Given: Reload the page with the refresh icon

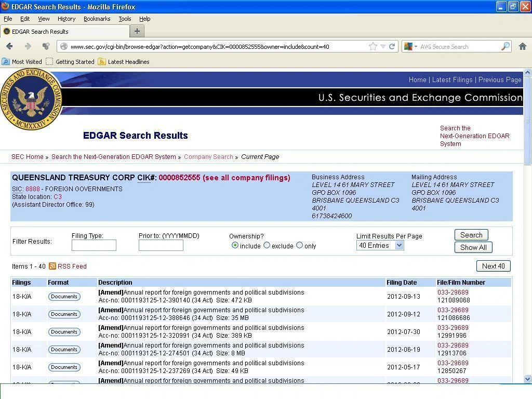Looking at the screenshot, I should tap(392, 46).
